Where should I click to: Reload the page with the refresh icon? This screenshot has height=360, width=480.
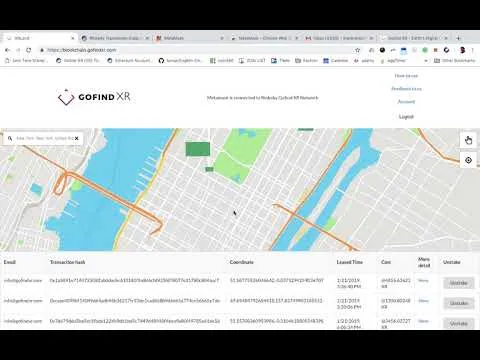[x=29, y=50]
